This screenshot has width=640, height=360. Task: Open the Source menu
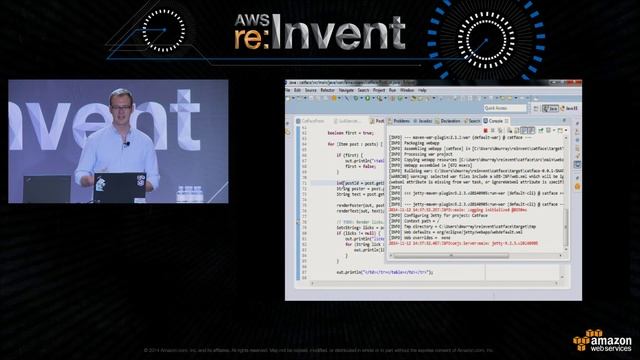(x=311, y=90)
